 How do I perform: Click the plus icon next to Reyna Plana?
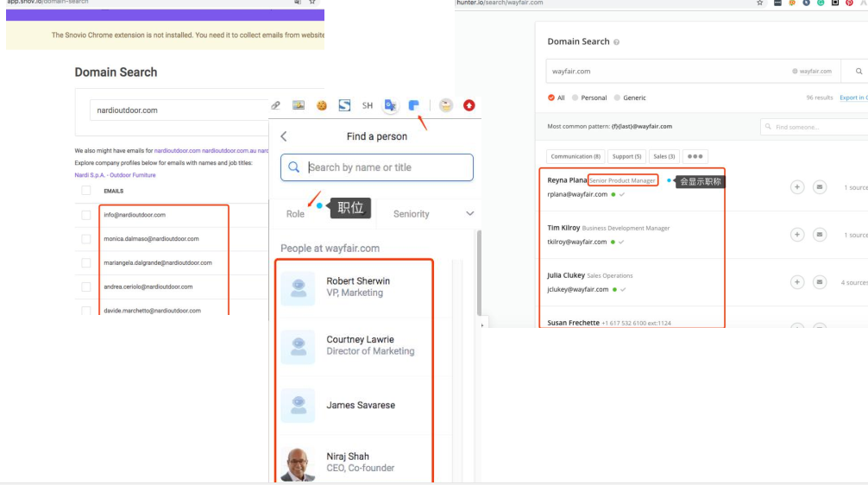pos(797,187)
